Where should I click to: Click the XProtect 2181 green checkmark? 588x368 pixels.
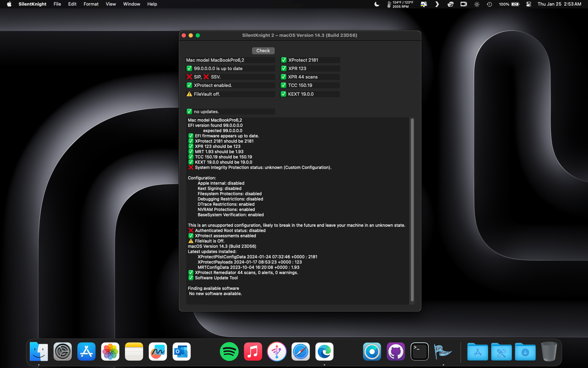click(x=284, y=60)
